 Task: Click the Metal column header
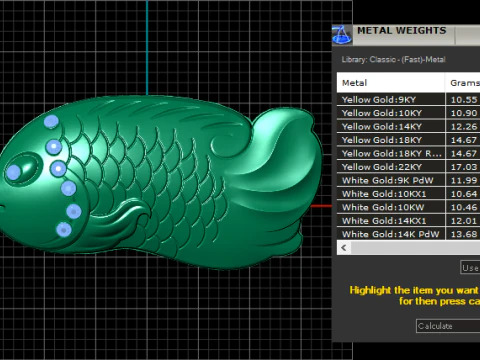pyautogui.click(x=391, y=83)
